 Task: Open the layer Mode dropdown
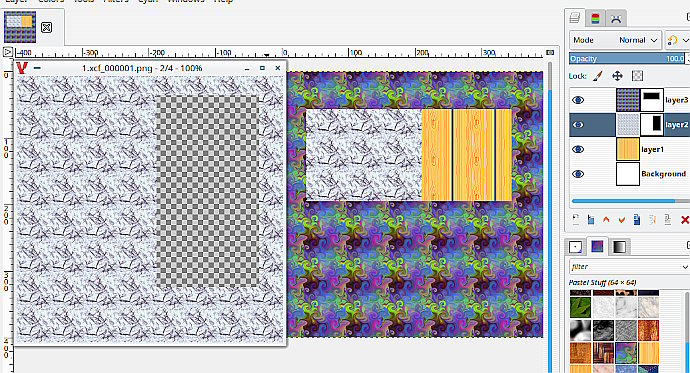615,40
